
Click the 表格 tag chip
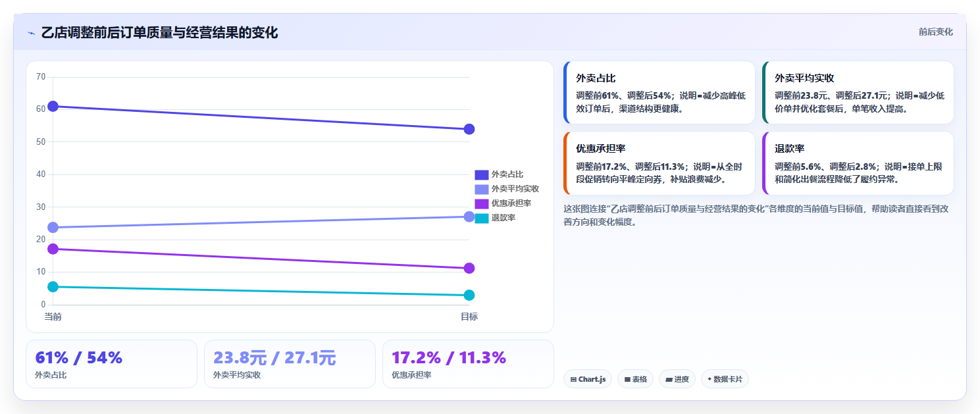coord(635,379)
